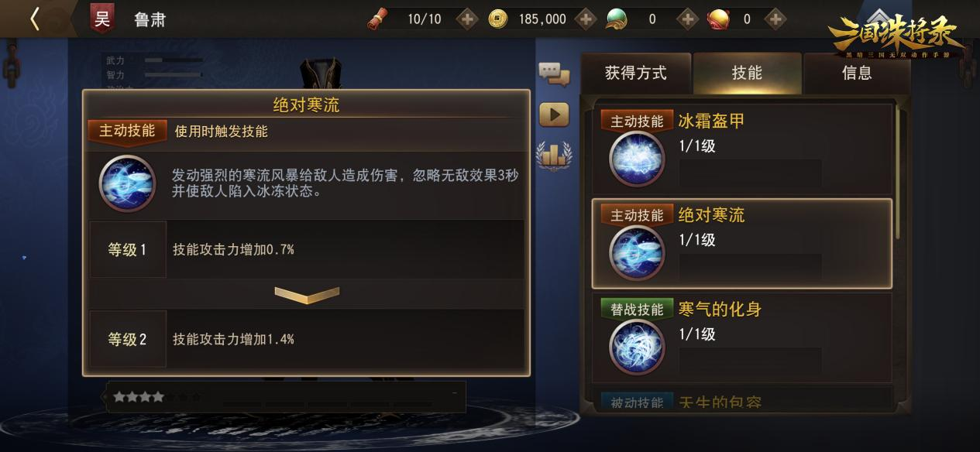Screen dimensions: 980x452
Task: Tap the 寒气的化身 skill icon
Action: pyautogui.click(x=637, y=347)
